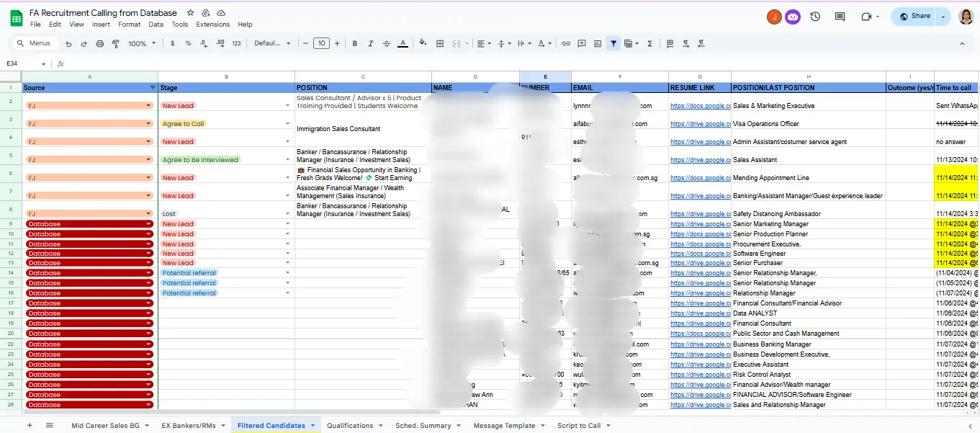Click the paint format icon

point(115,44)
